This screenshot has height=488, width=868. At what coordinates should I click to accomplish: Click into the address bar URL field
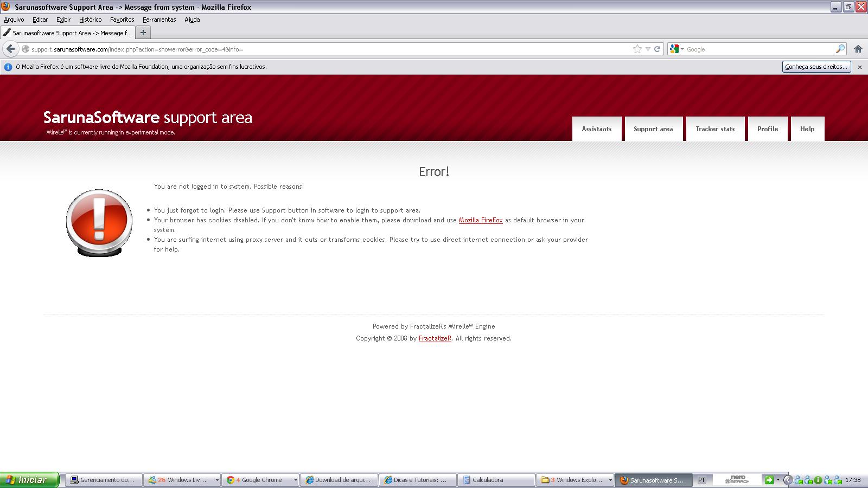330,49
